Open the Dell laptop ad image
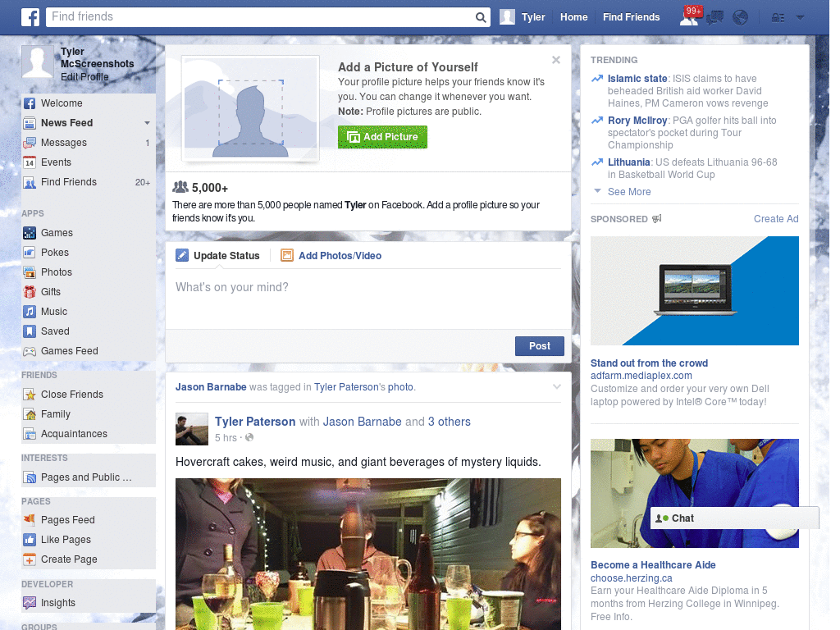This screenshot has height=630, width=840. (694, 291)
